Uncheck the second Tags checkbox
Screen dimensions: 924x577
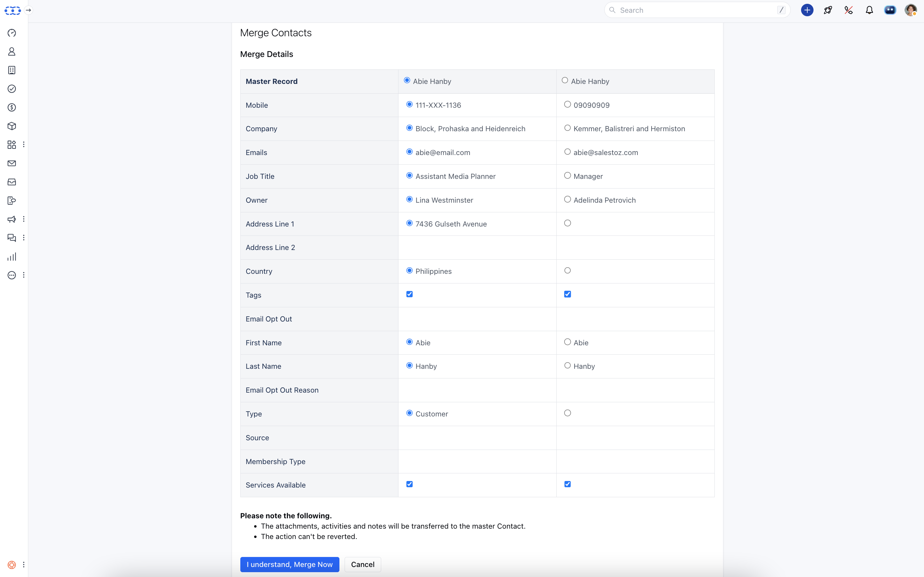[567, 294]
